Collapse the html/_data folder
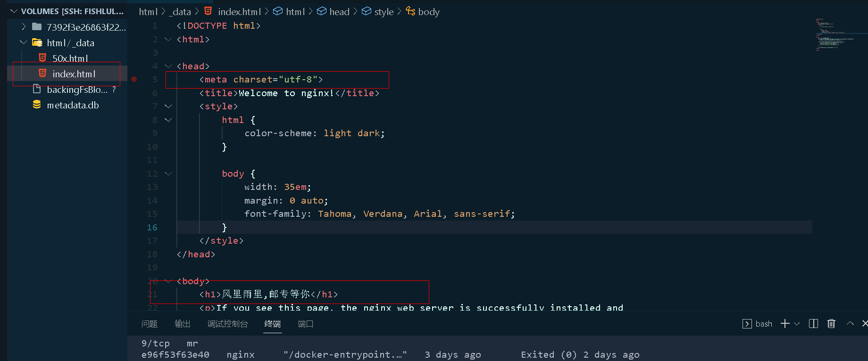The height and width of the screenshot is (361, 868). point(24,43)
